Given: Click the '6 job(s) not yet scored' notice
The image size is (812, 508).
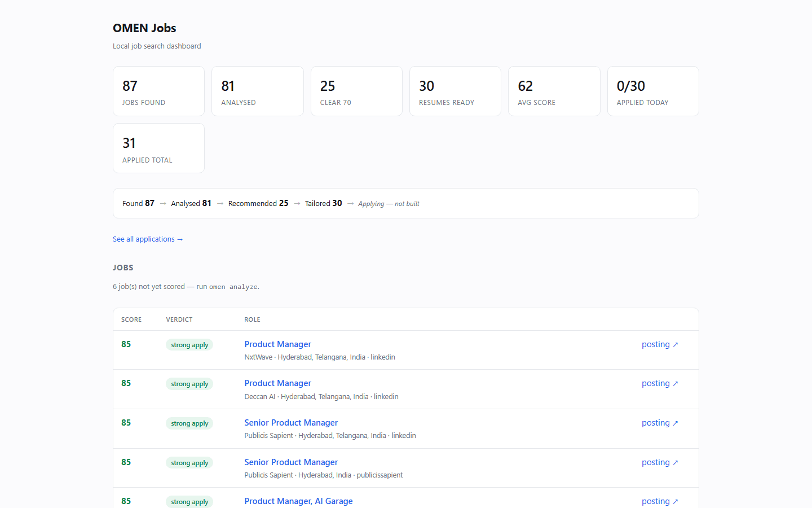Looking at the screenshot, I should pos(186,287).
